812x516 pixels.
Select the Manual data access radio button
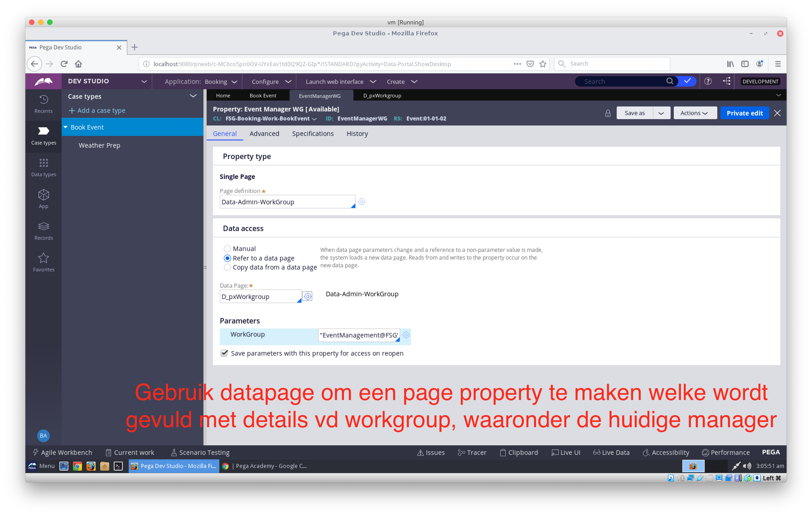(228, 248)
